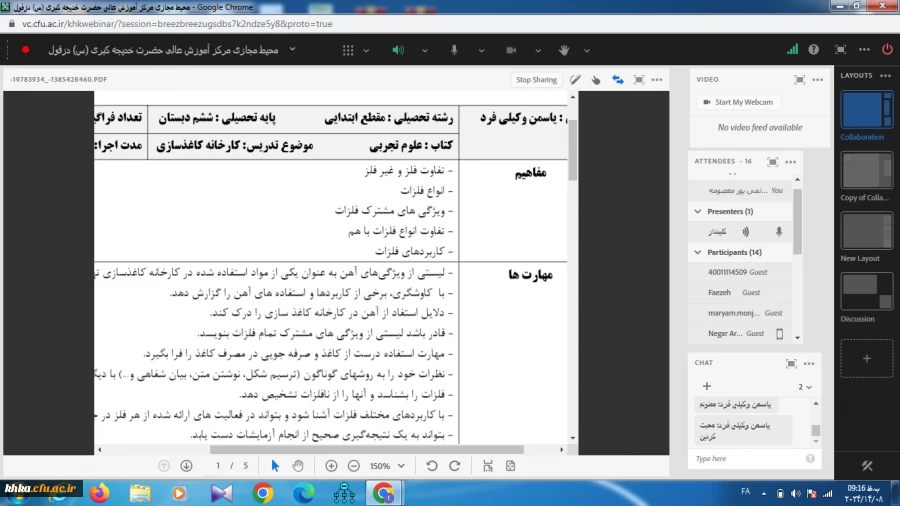
Task: Click the zoom in plus icon
Action: coord(331,466)
